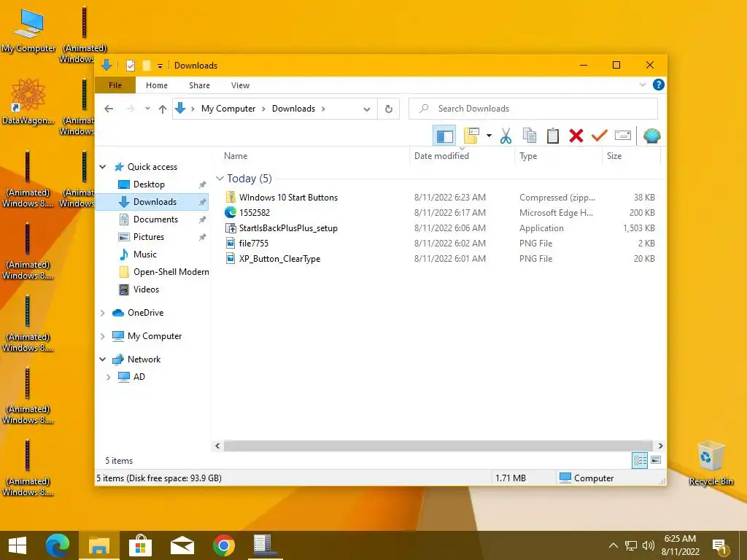Select file7755 PNG file
This screenshot has width=747, height=560.
pyautogui.click(x=253, y=244)
